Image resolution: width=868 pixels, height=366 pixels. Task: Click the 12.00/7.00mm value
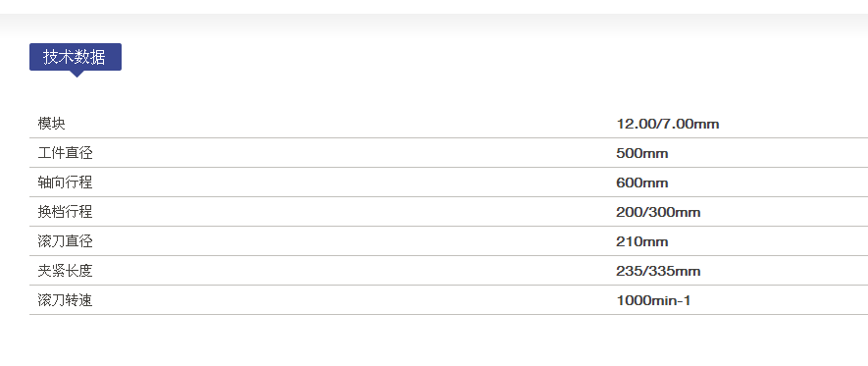tap(668, 124)
